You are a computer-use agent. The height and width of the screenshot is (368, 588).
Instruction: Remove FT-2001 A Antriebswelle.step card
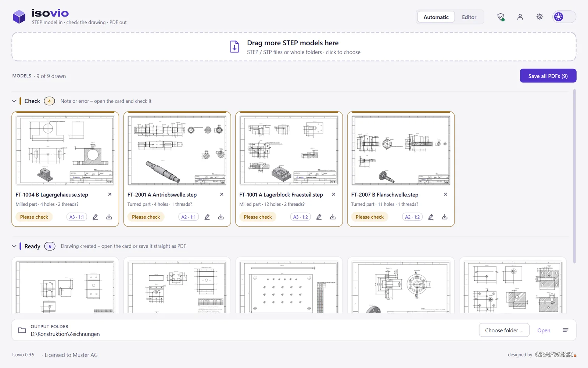pyautogui.click(x=222, y=194)
